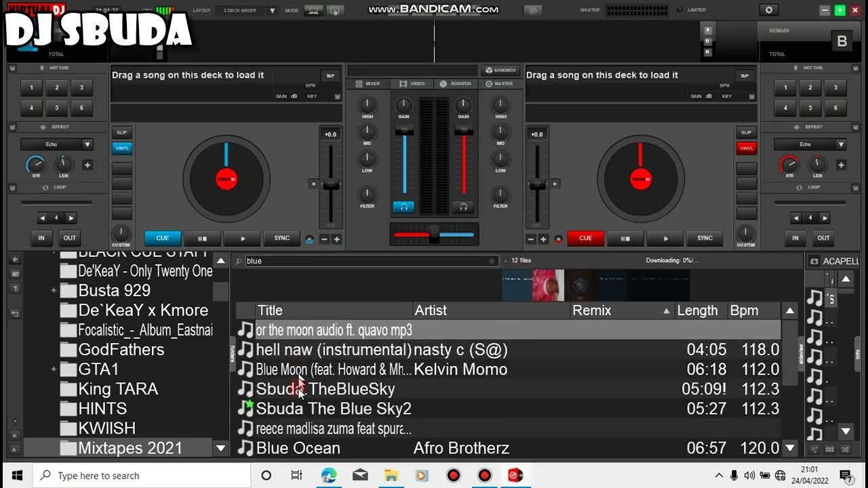Click the SANDBOX button
Screen dimensions: 868x488
500,70
